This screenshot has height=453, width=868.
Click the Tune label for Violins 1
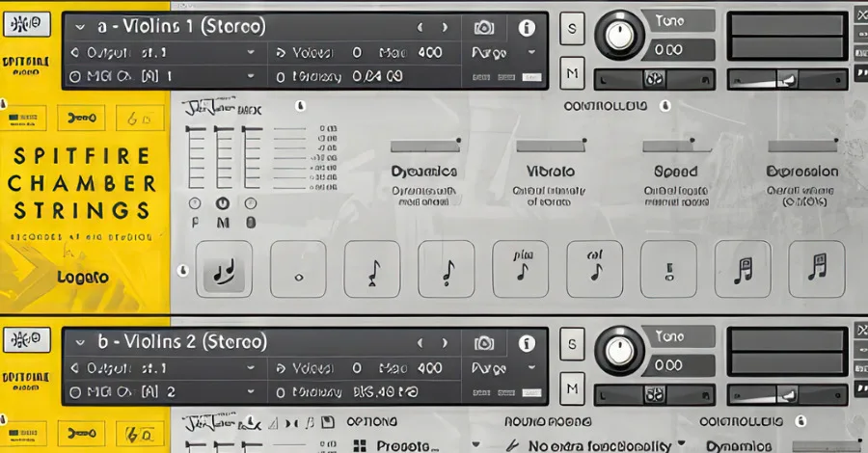(670, 21)
